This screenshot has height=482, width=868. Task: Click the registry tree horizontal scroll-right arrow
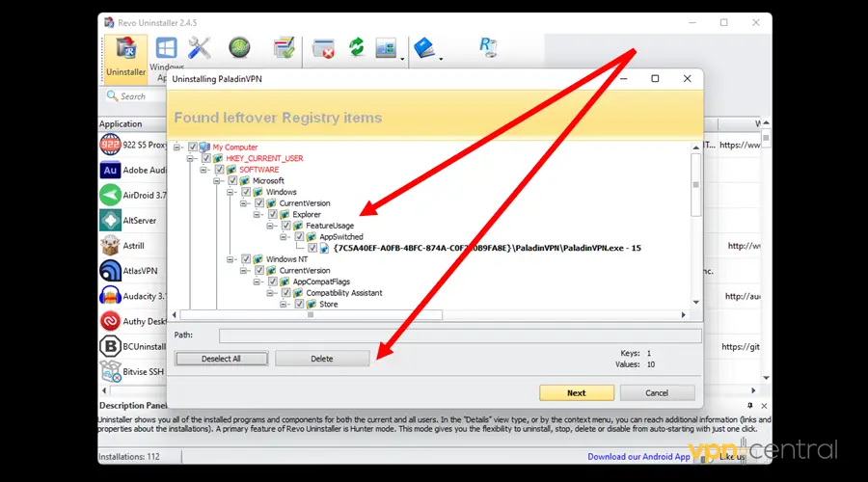pyautogui.click(x=683, y=315)
